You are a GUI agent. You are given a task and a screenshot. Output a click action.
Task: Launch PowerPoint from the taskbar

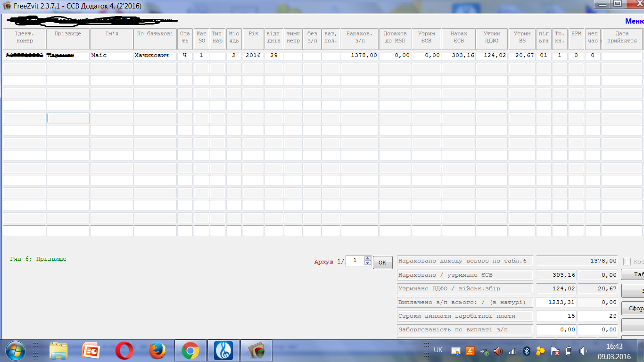(91, 351)
